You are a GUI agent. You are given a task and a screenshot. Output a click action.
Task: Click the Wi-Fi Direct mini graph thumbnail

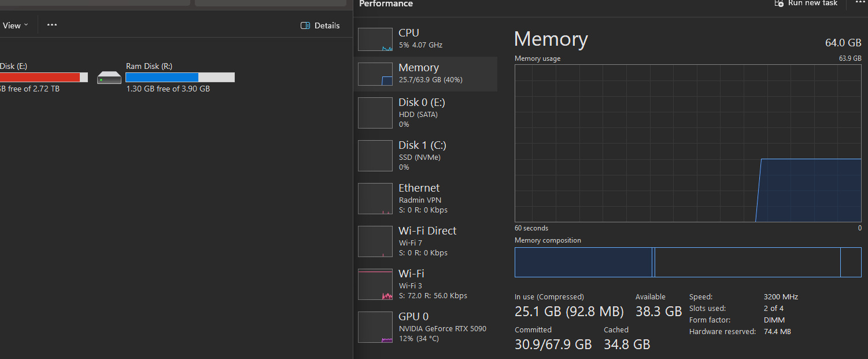tap(375, 241)
